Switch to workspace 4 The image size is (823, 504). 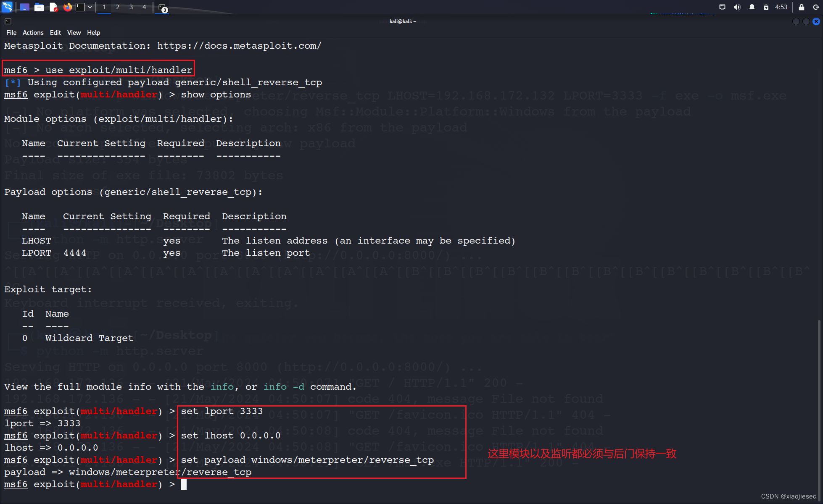pyautogui.click(x=144, y=7)
